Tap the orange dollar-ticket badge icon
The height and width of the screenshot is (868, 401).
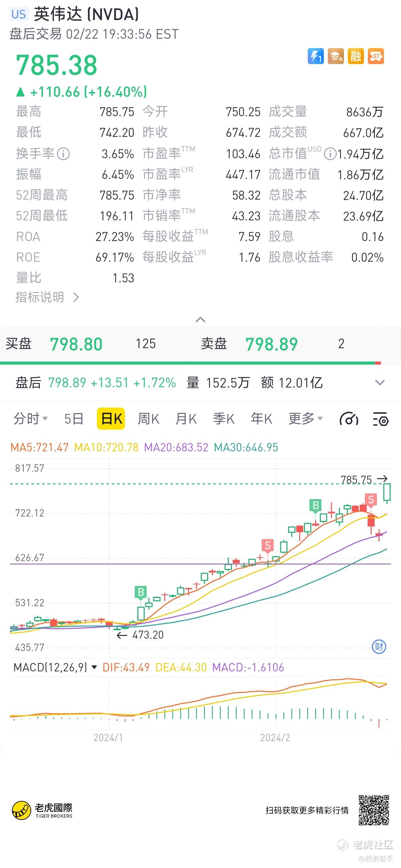(x=376, y=56)
